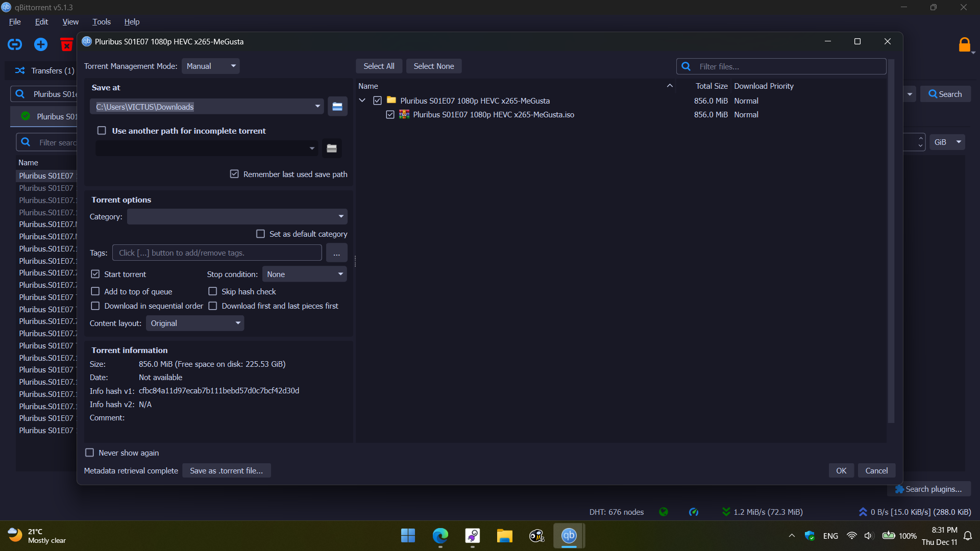Click the orange lock icon
The width and height of the screenshot is (980, 551).
(964, 45)
